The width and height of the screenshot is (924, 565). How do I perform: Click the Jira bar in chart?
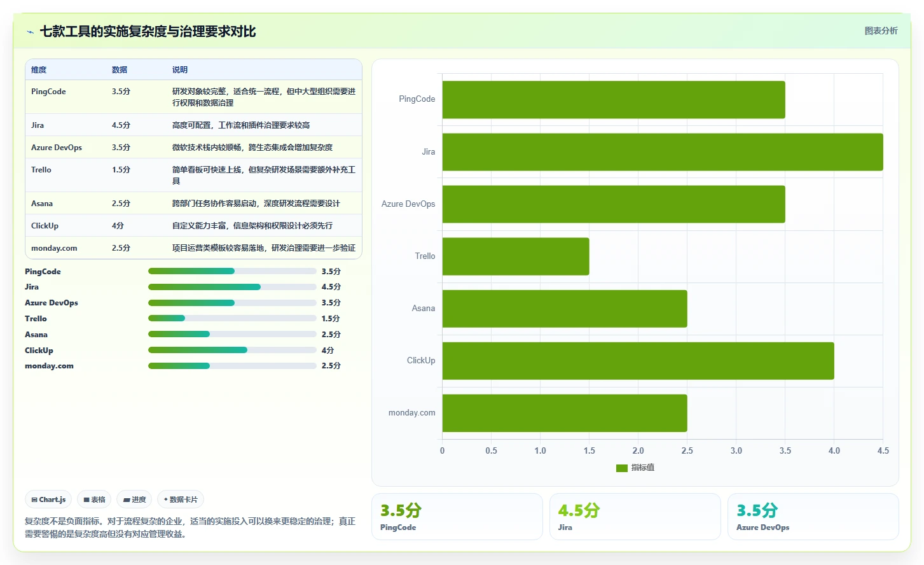click(x=663, y=152)
